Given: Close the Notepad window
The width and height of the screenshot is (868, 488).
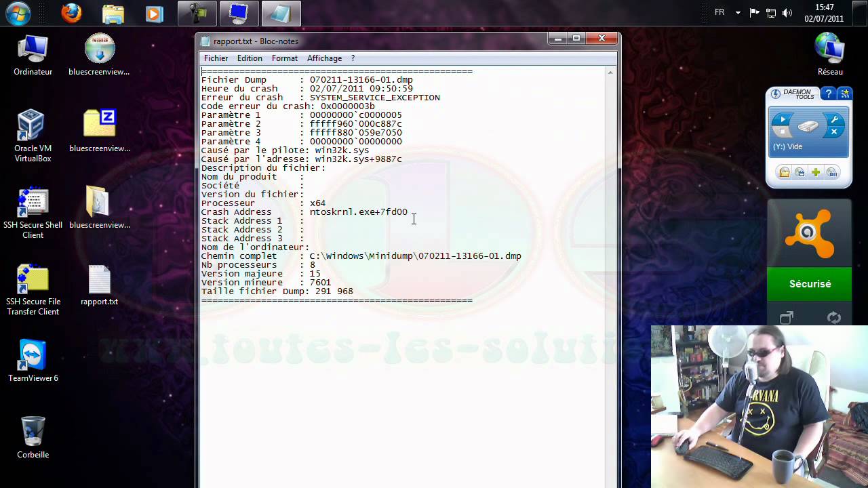Looking at the screenshot, I should [x=601, y=39].
